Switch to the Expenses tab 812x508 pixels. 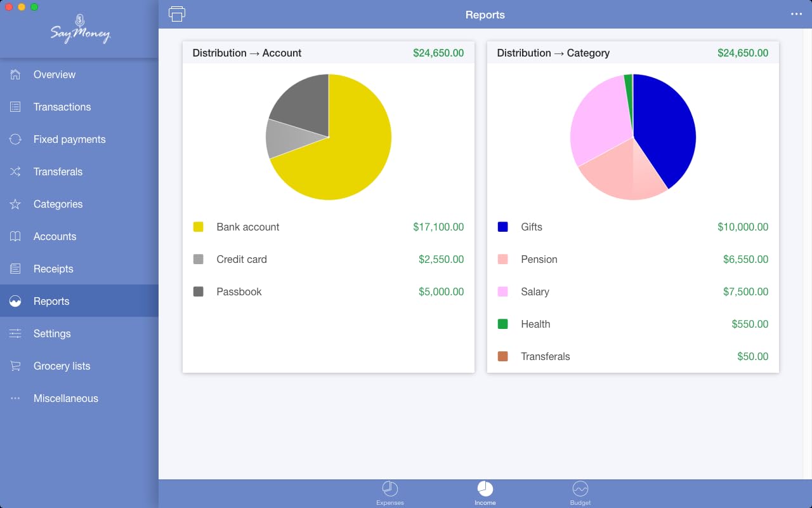(x=390, y=493)
